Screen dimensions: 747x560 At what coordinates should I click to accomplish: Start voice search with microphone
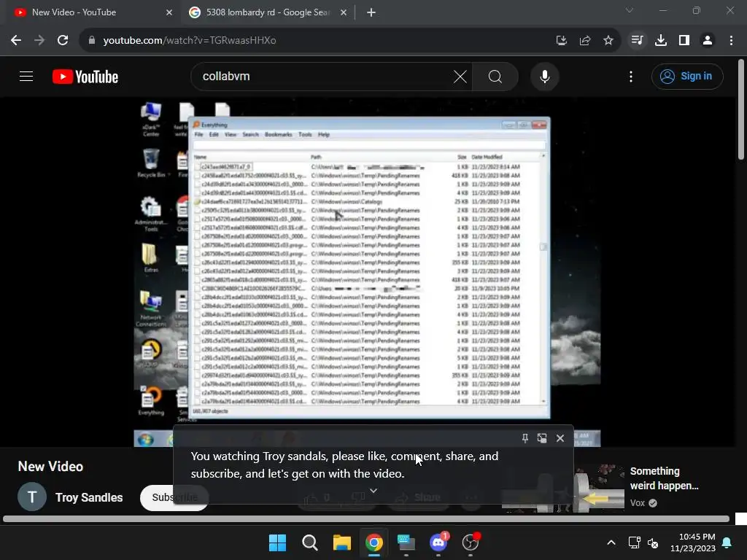coord(544,76)
